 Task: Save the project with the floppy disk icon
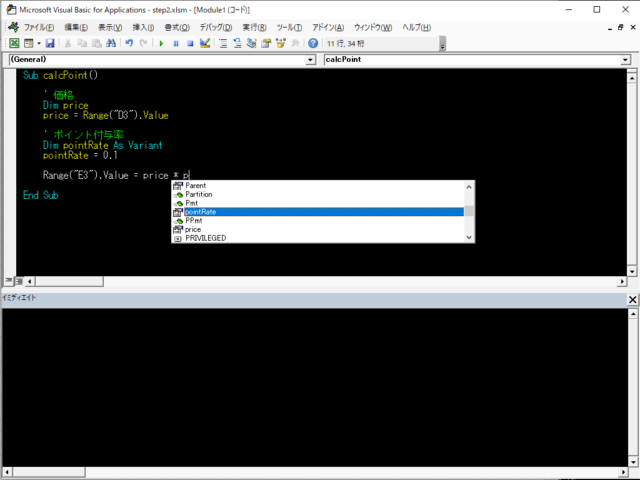50,44
